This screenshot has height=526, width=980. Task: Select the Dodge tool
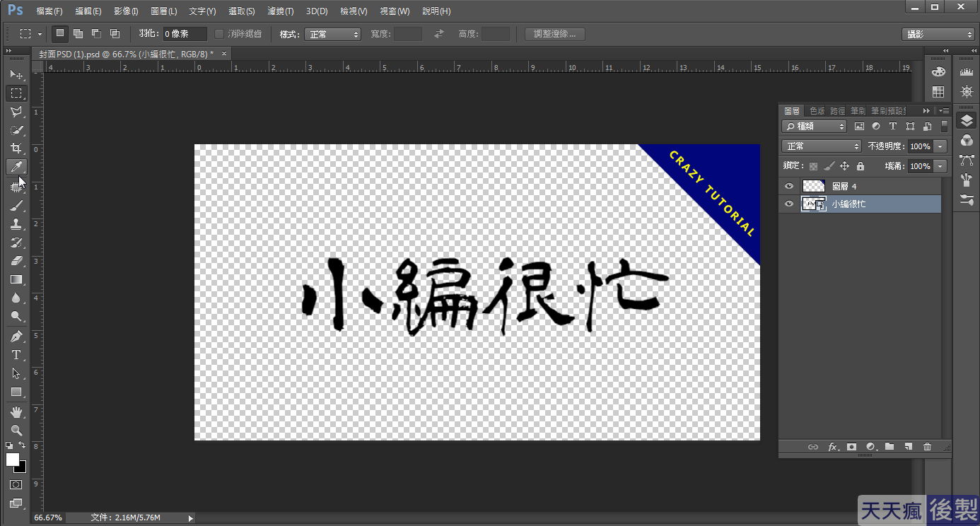coord(16,316)
